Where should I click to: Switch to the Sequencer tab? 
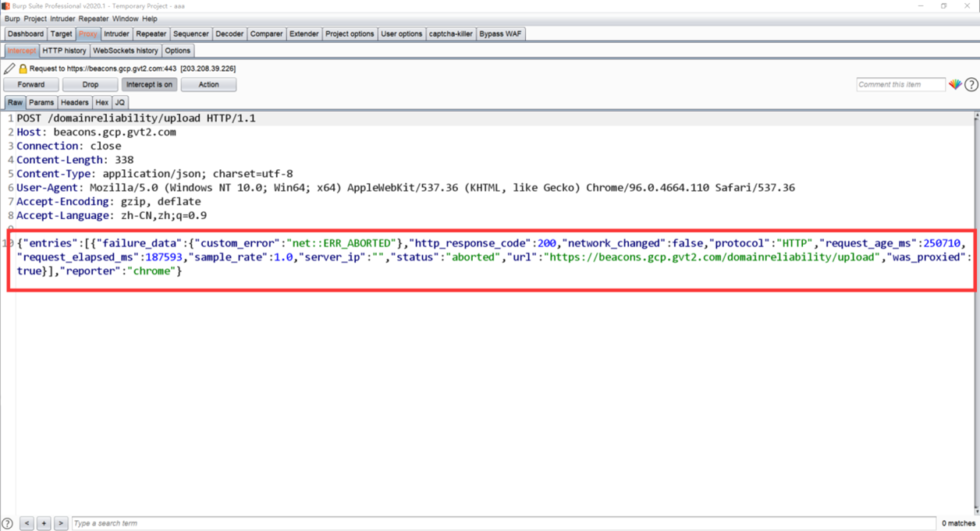[x=191, y=34]
